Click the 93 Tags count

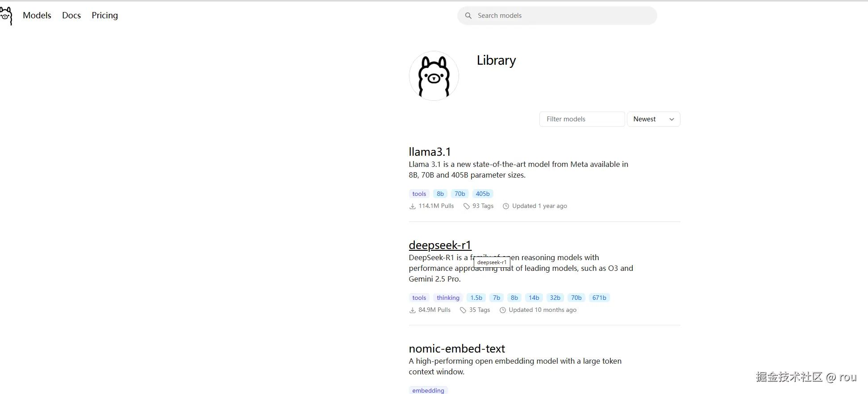click(483, 206)
